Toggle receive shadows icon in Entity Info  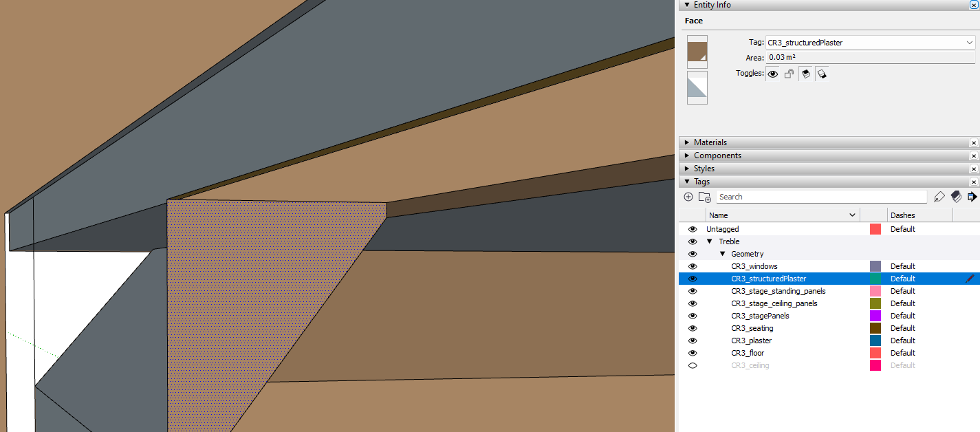click(x=806, y=74)
